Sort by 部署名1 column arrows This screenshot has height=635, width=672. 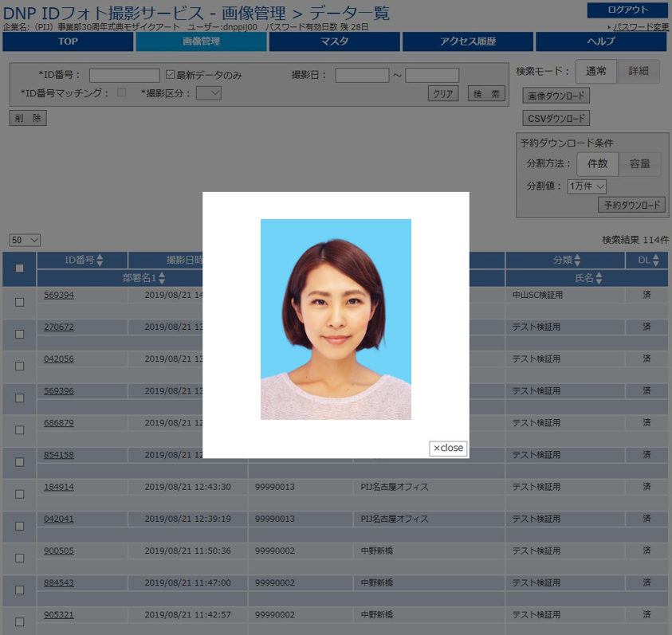162,278
